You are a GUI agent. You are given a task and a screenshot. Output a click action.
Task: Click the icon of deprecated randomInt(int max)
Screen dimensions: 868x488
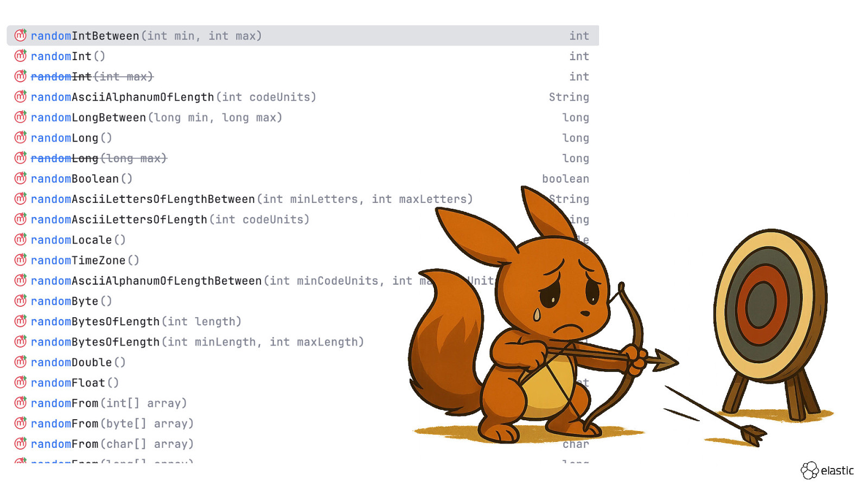point(21,76)
